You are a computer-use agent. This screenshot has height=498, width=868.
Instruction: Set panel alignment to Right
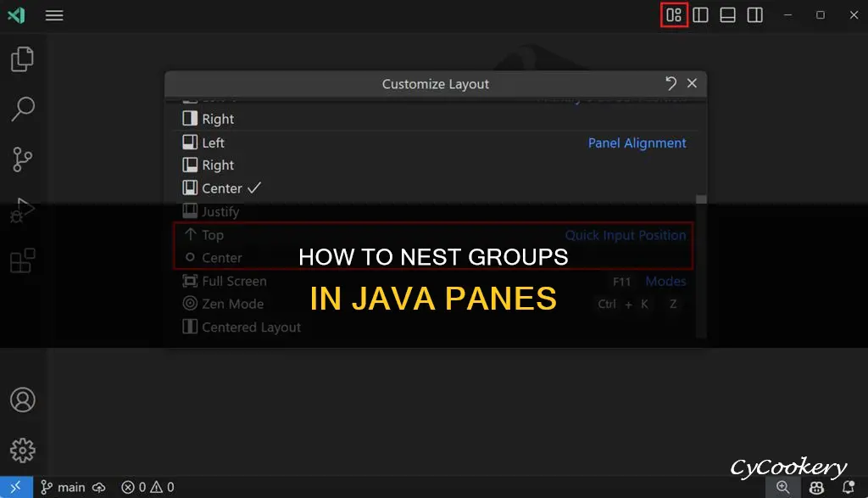tap(435, 165)
